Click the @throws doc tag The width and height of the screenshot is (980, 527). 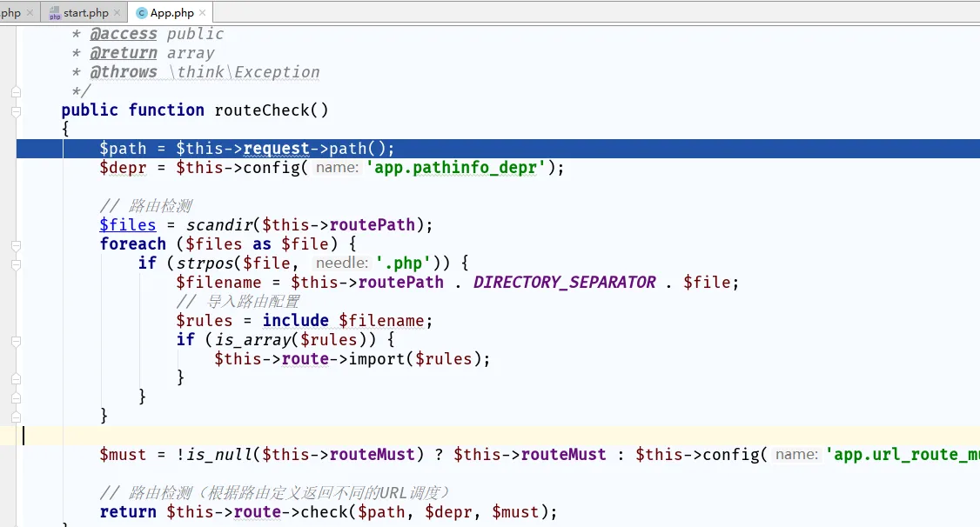click(x=124, y=72)
